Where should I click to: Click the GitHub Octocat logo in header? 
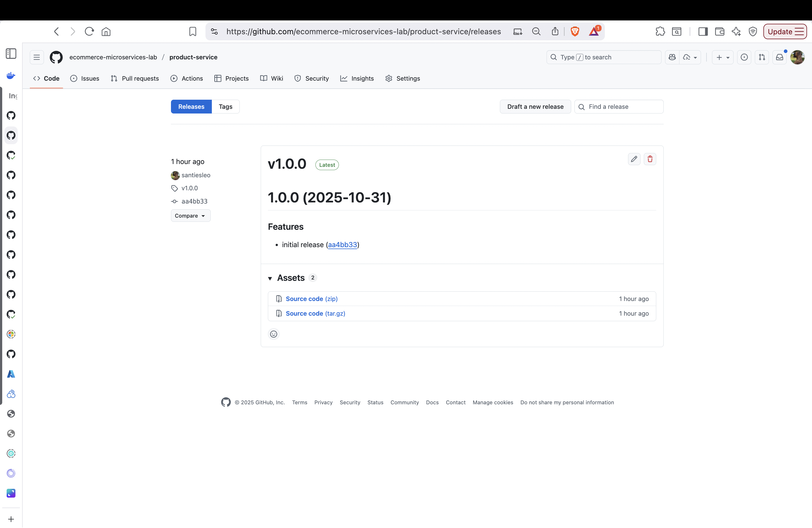click(56, 57)
